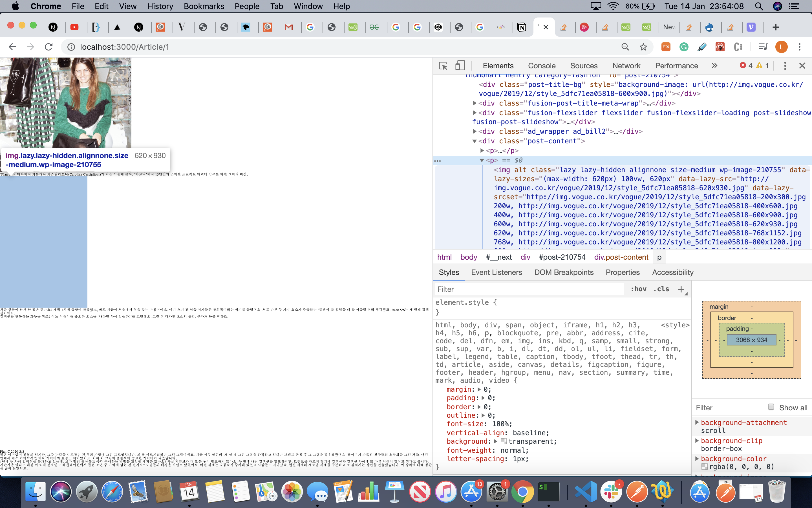Expand the outline shorthand property
The height and width of the screenshot is (508, 812).
coord(483,415)
